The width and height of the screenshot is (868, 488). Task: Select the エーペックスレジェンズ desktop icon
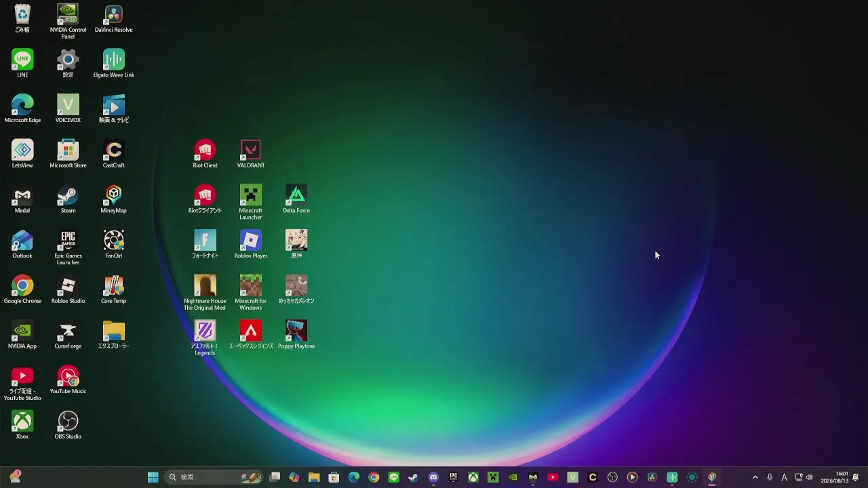click(x=251, y=335)
